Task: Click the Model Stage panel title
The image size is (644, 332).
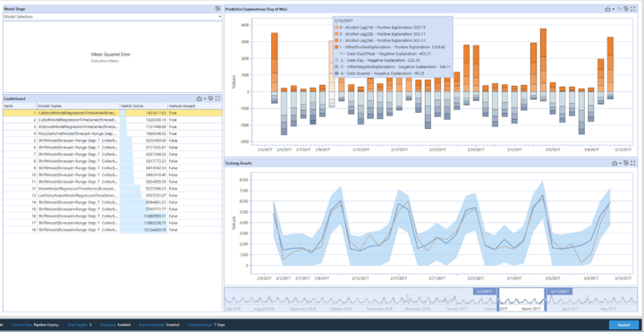Action: [13, 9]
